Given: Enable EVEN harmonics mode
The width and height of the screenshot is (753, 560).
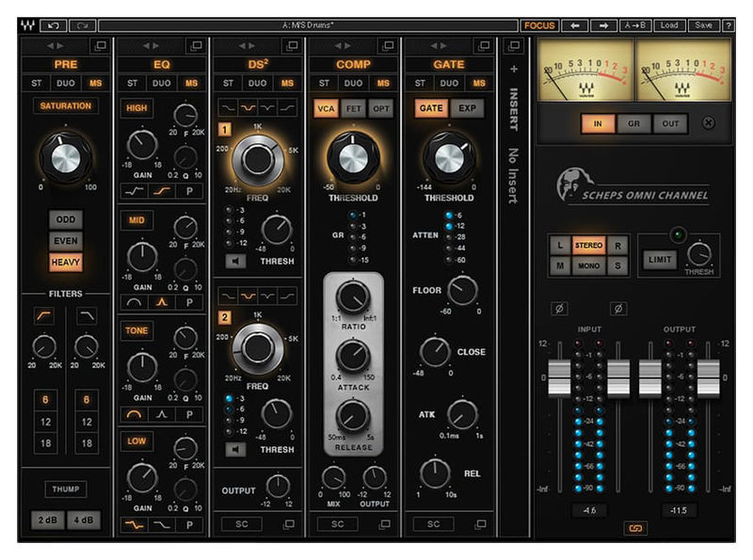Looking at the screenshot, I should click(66, 241).
